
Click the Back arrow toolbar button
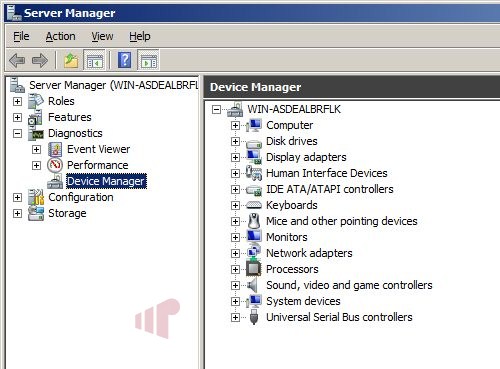tap(17, 60)
